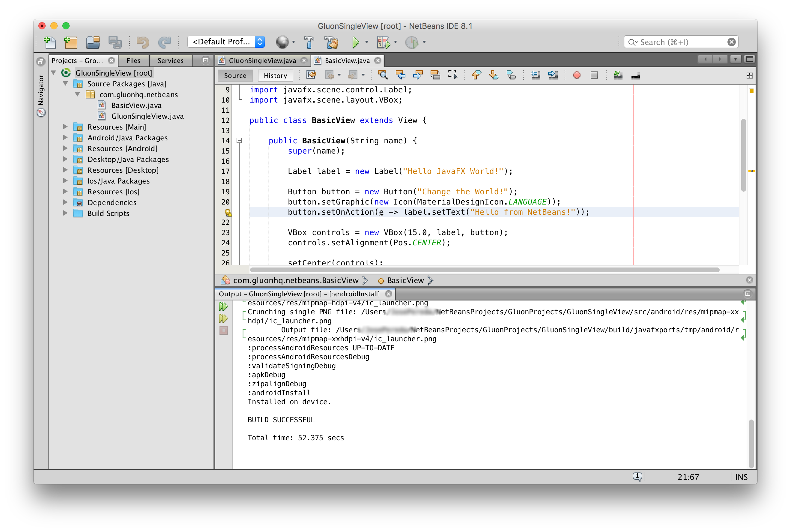Select the Output androidInstall tab
This screenshot has width=791, height=532.
[x=299, y=294]
